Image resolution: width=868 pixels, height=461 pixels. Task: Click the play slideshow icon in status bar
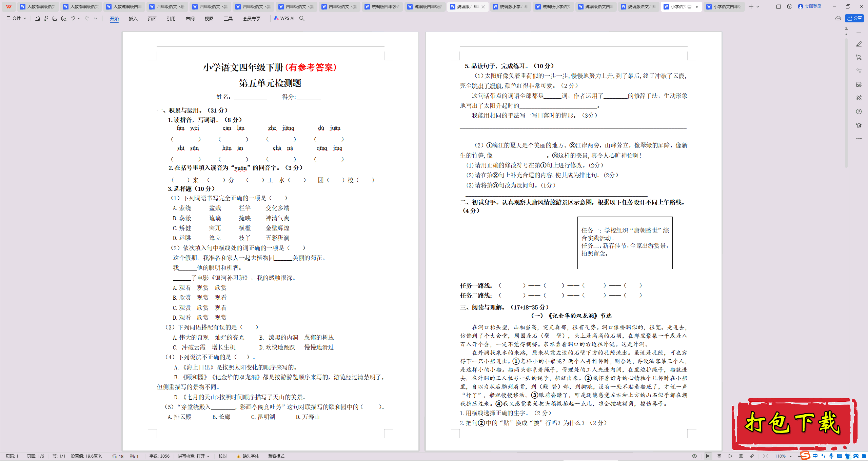(x=730, y=456)
